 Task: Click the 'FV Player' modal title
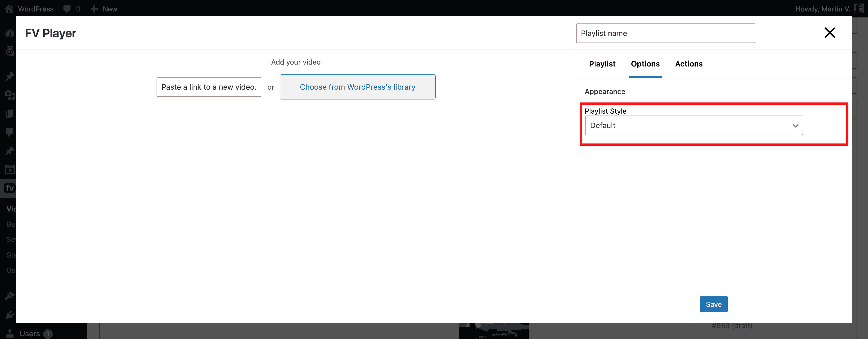pos(51,33)
